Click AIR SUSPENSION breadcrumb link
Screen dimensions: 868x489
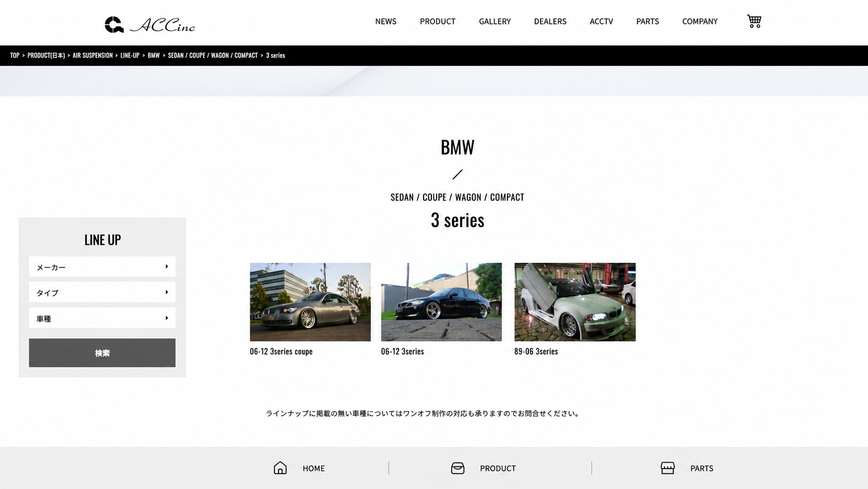point(92,55)
